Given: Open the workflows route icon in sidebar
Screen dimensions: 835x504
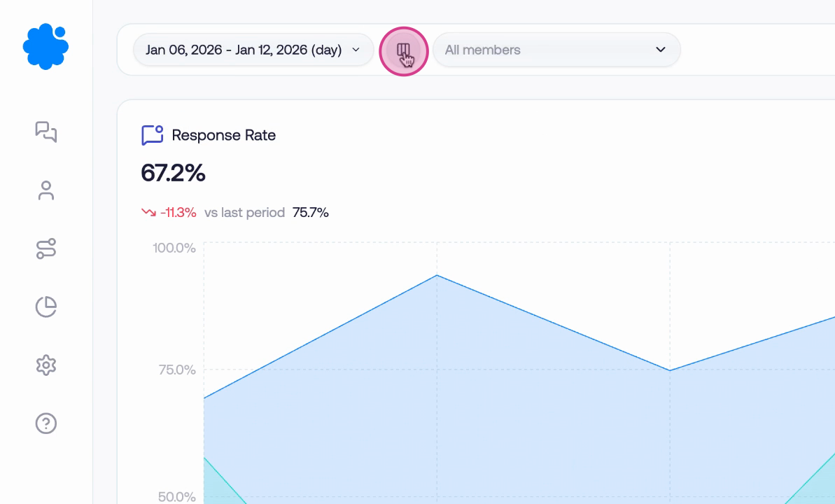Looking at the screenshot, I should [46, 248].
